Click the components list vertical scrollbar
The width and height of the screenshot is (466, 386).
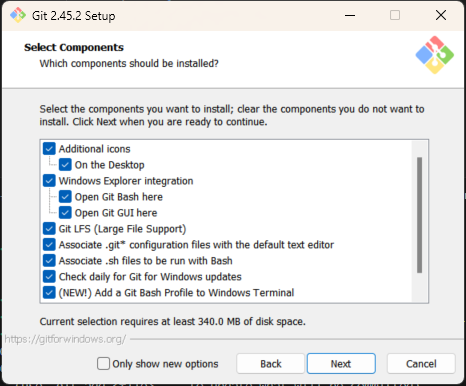point(419,215)
